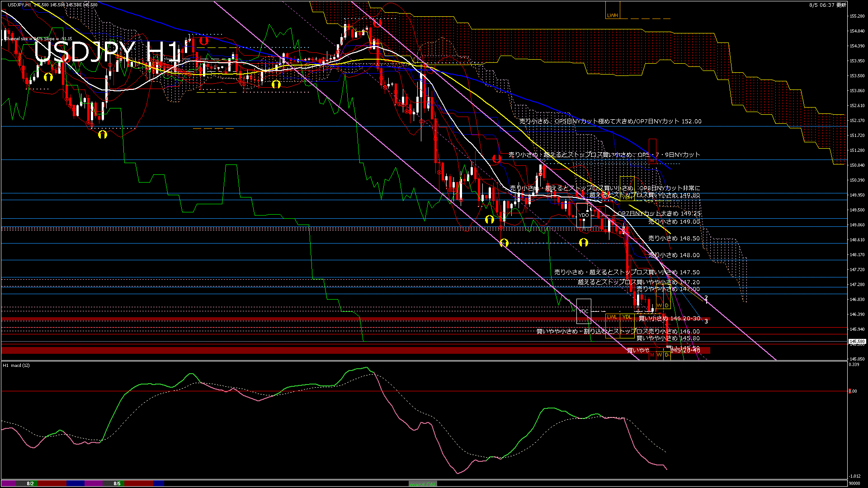This screenshot has width=868, height=488.
Task: Select the white YDO marker box
Action: [x=584, y=215]
